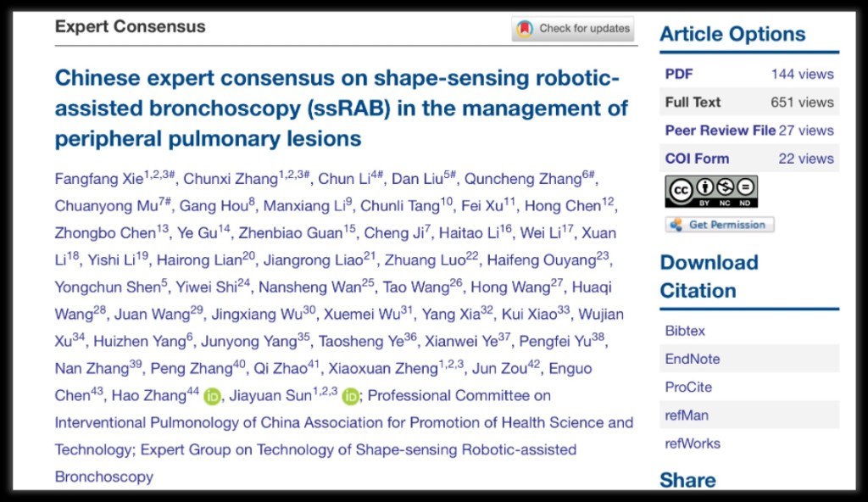Click author name Yang Xia

(451, 315)
